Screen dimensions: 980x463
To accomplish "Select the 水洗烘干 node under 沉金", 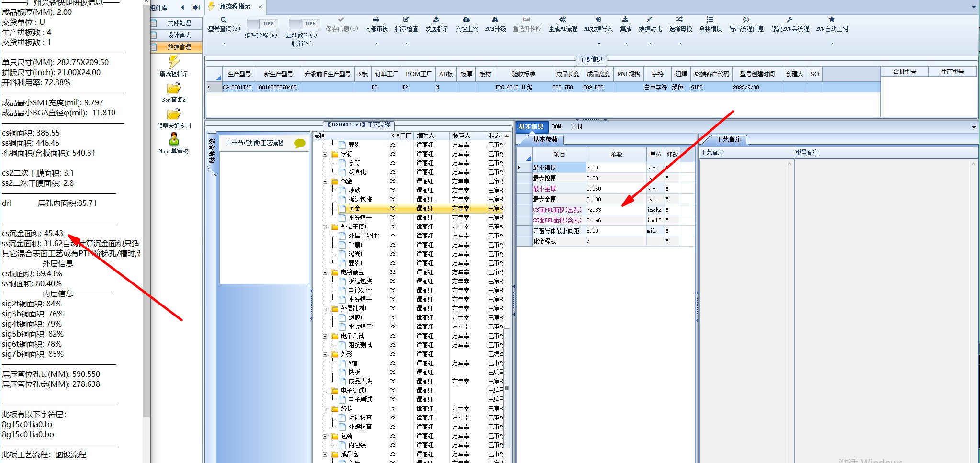I will (x=360, y=218).
